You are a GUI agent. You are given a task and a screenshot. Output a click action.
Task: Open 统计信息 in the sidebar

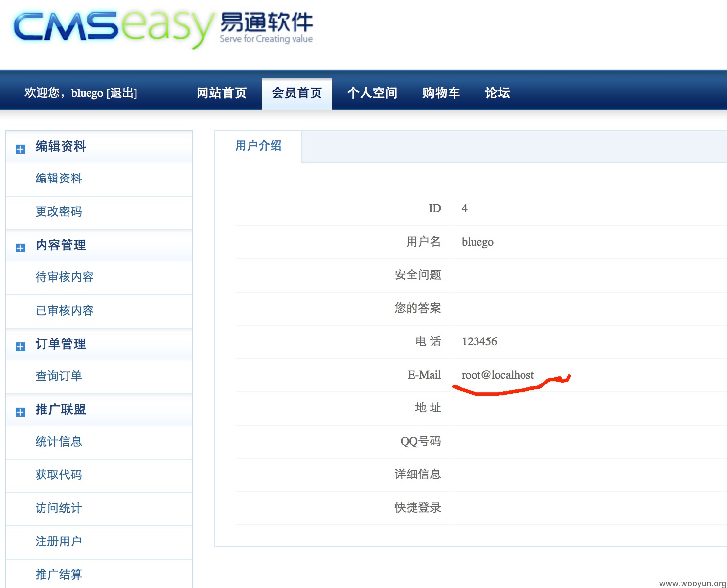click(59, 442)
